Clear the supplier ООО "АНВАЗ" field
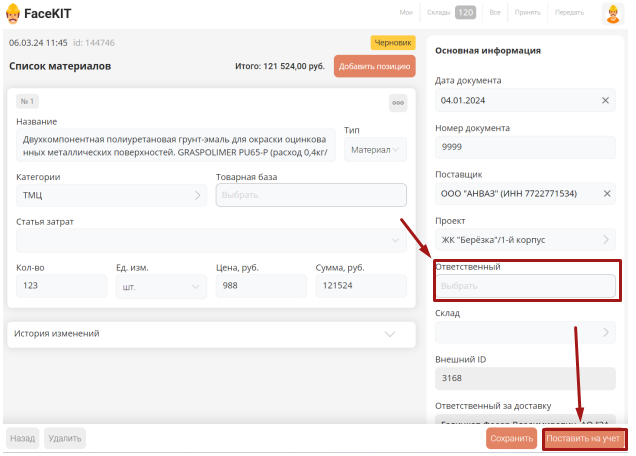 [604, 193]
